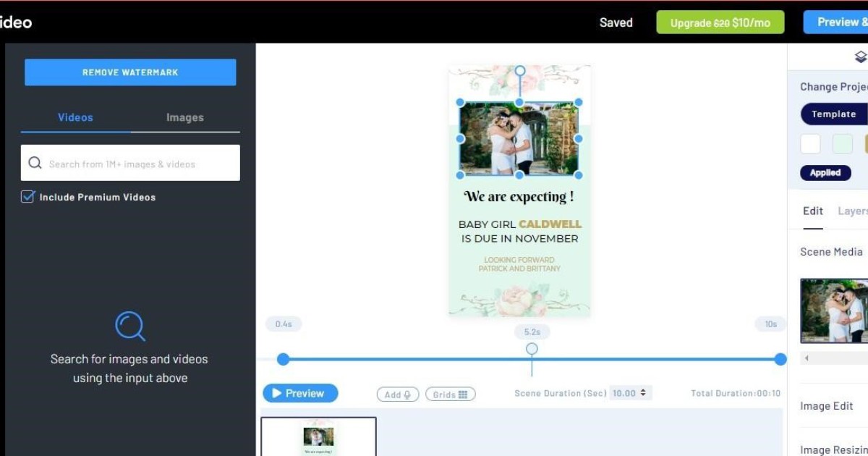Switch to the Edit tab

[x=812, y=211]
